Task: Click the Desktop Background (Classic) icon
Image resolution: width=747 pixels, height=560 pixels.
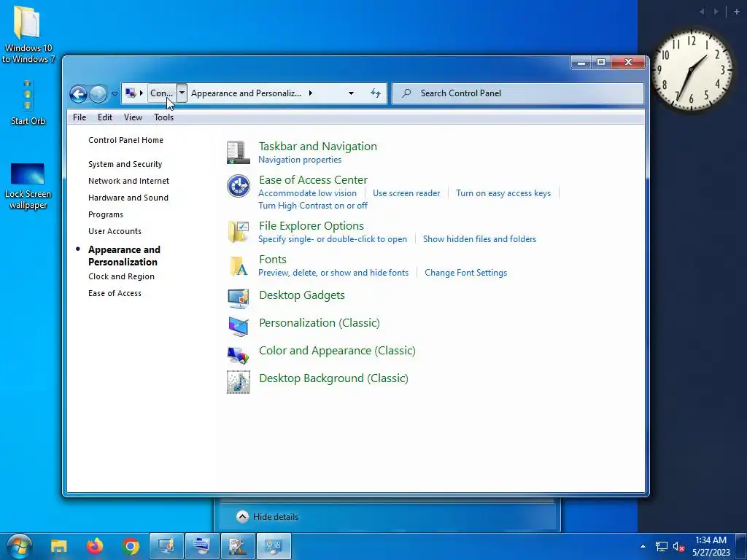Action: [239, 382]
